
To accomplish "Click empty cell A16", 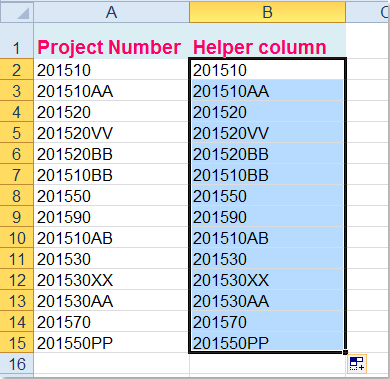I will [111, 363].
